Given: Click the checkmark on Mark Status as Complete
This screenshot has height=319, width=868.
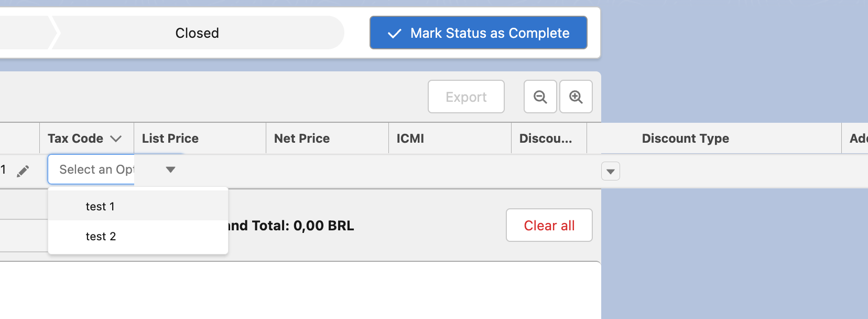Looking at the screenshot, I should (x=394, y=34).
